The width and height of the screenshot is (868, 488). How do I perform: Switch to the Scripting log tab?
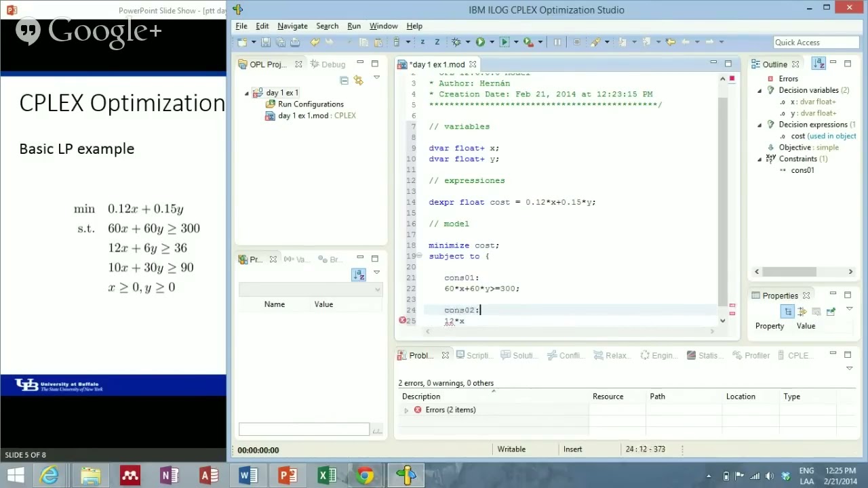pyautogui.click(x=475, y=355)
